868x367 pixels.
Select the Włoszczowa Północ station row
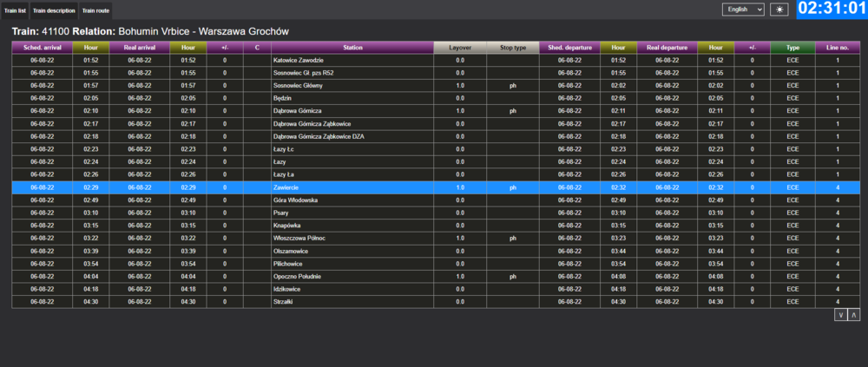pos(352,238)
